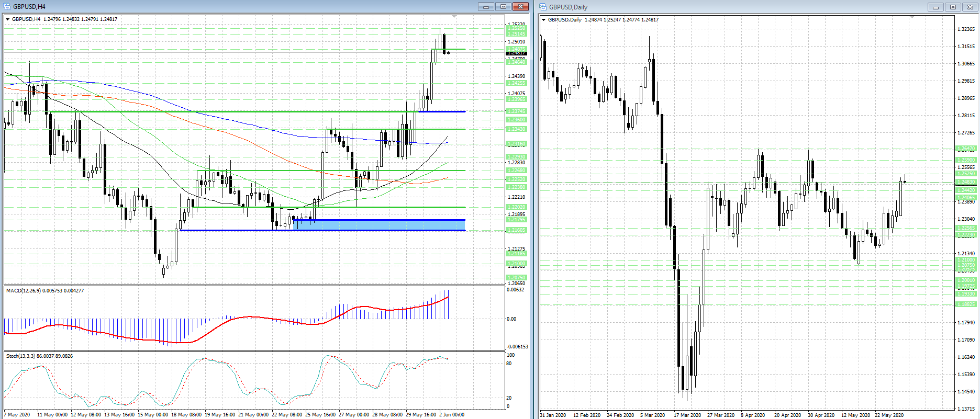Click green level label 1.22020 in H4 chart

(516, 207)
